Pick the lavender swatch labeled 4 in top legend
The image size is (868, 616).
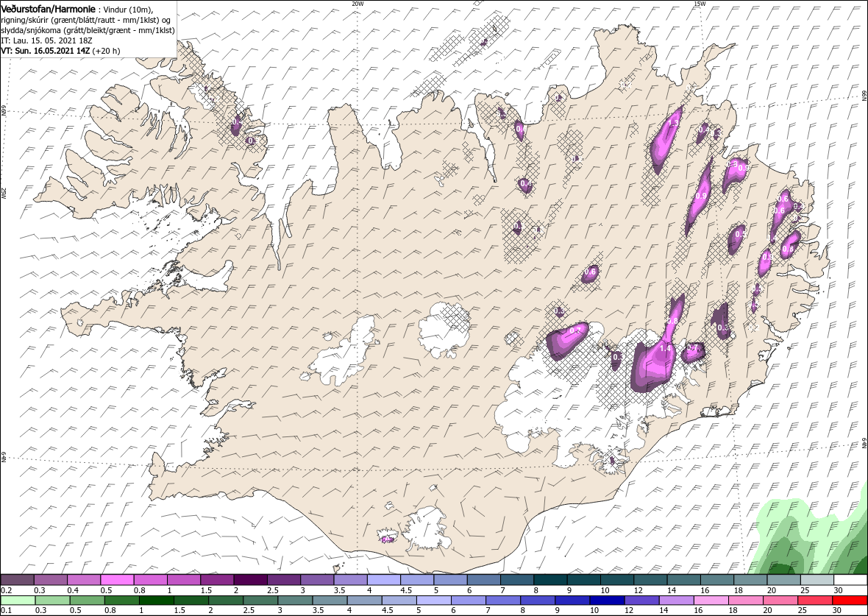(x=384, y=579)
